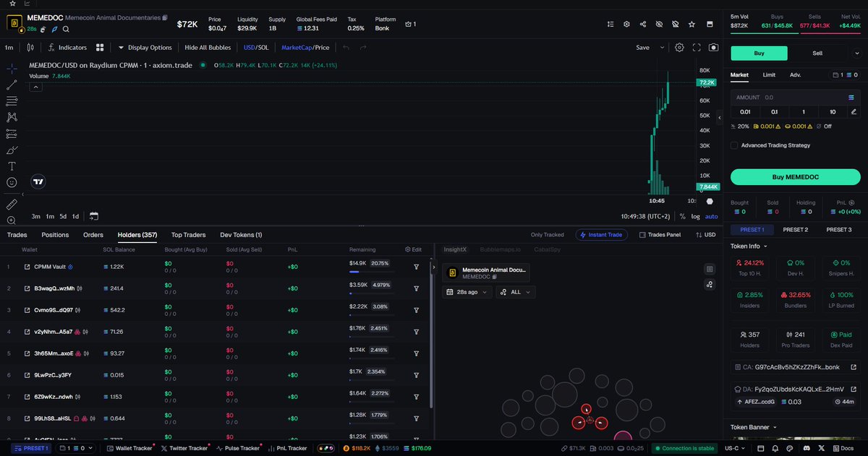Viewport: 868px width, 456px height.
Task: Click the zoom-in magnifier tool
Action: 12,220
